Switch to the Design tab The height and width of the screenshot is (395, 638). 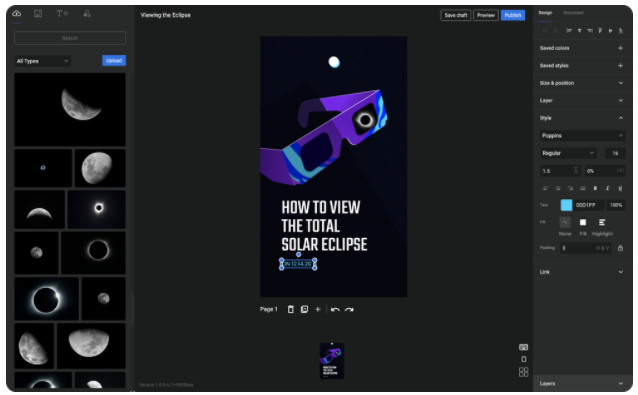pyautogui.click(x=545, y=13)
